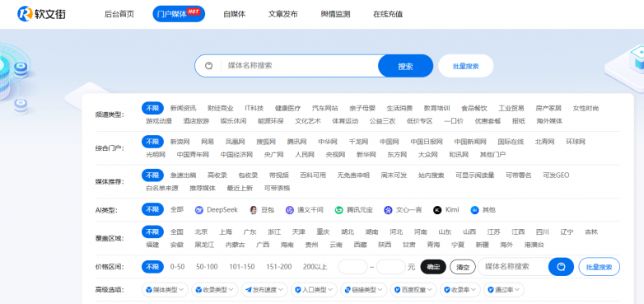Select the 其他 AI type filter
The height and width of the screenshot is (304, 644).
click(483, 210)
